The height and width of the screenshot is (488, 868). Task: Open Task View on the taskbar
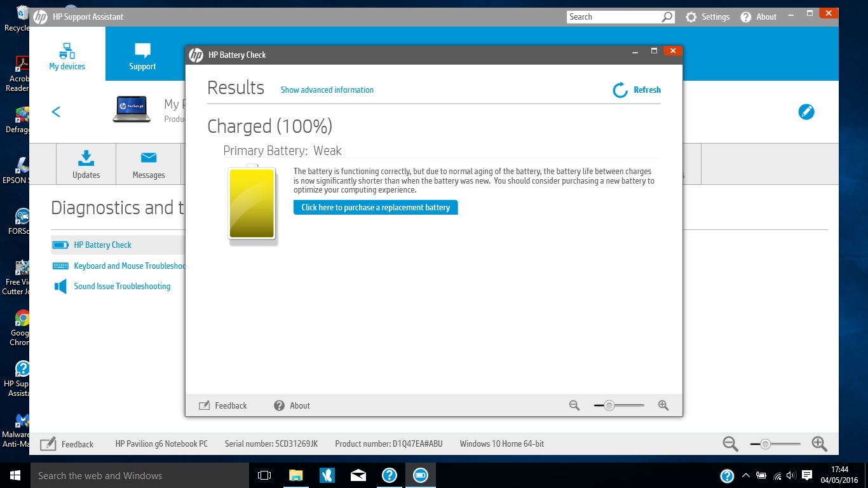(264, 475)
